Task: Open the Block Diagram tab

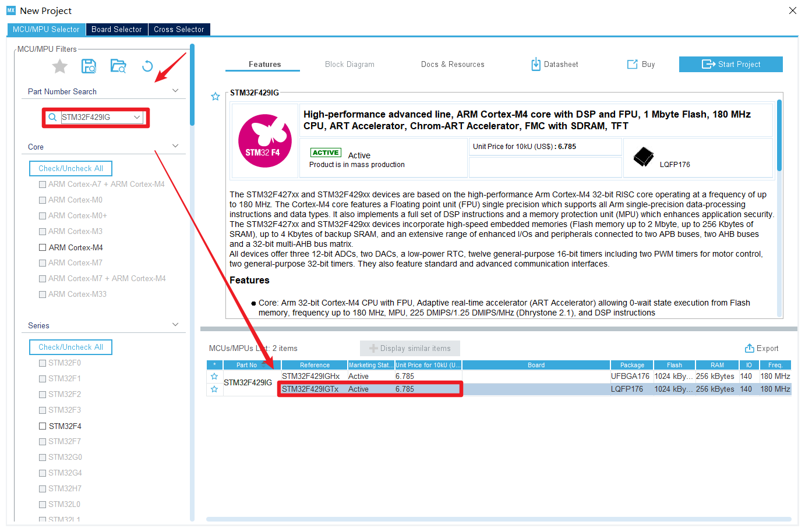Action: click(x=349, y=65)
